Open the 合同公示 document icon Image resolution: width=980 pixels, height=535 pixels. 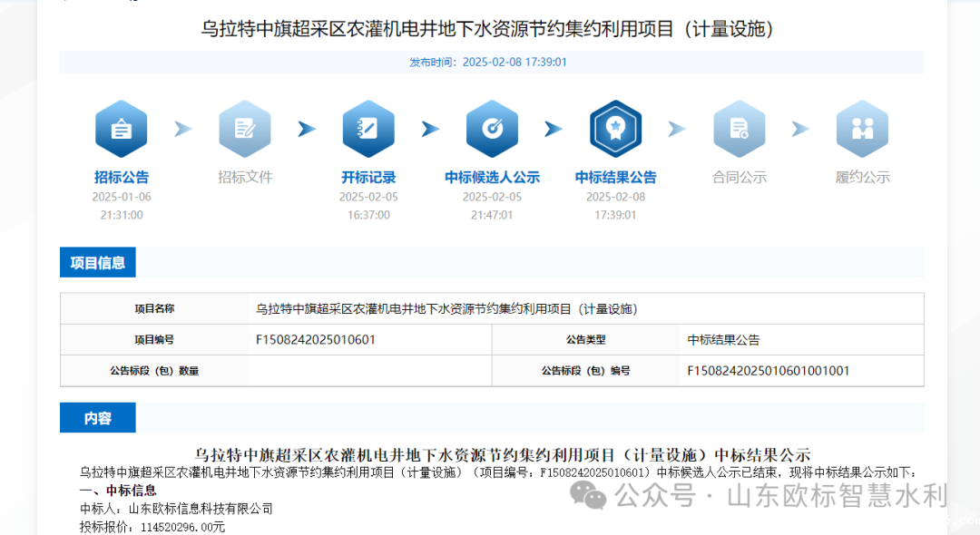(739, 130)
